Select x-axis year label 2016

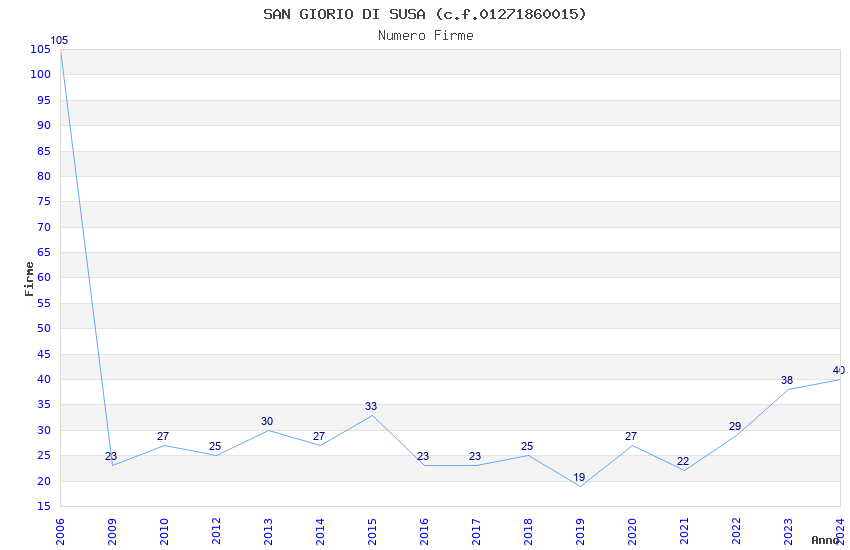coord(424,532)
